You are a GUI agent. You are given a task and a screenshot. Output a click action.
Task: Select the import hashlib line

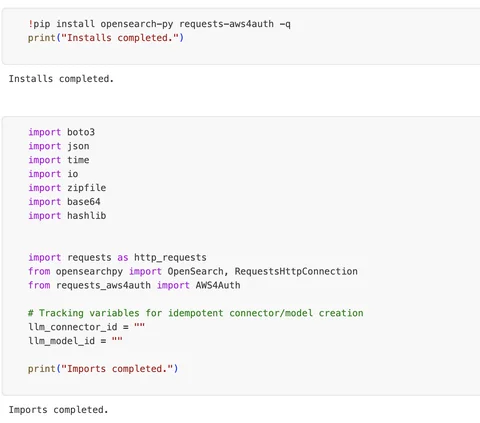tap(67, 216)
